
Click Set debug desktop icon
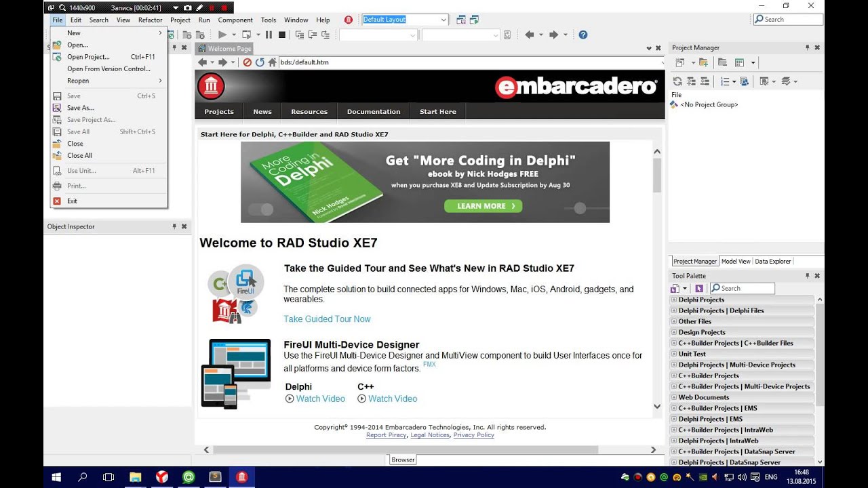click(x=474, y=20)
